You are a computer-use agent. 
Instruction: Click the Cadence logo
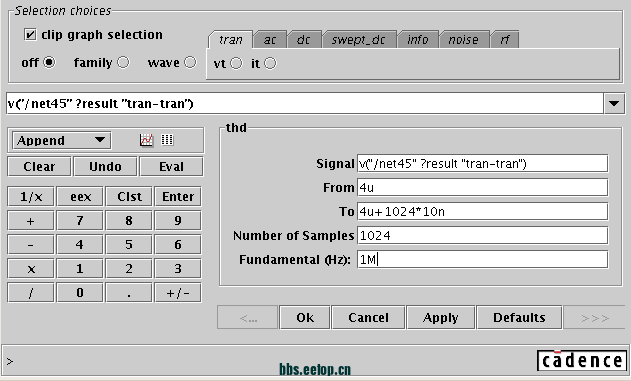click(x=582, y=360)
